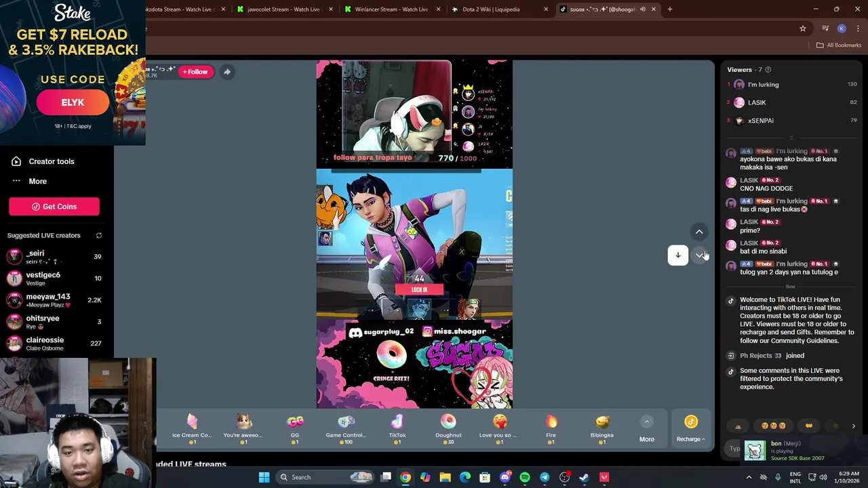Open suggested creator ohitsryee
868x488 pixels.
click(x=54, y=322)
